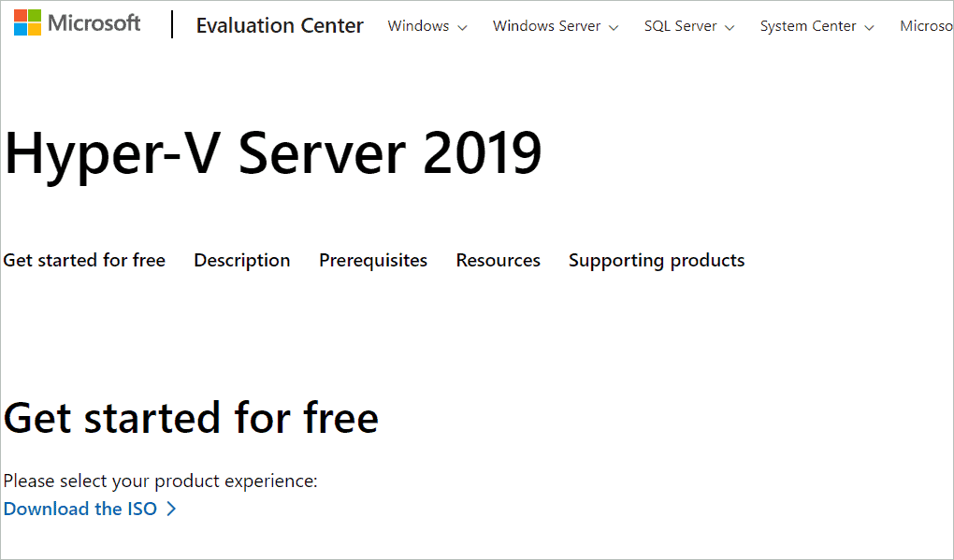Screen dimensions: 954x560
Task: Click the Download the ISO link
Action: pos(80,509)
